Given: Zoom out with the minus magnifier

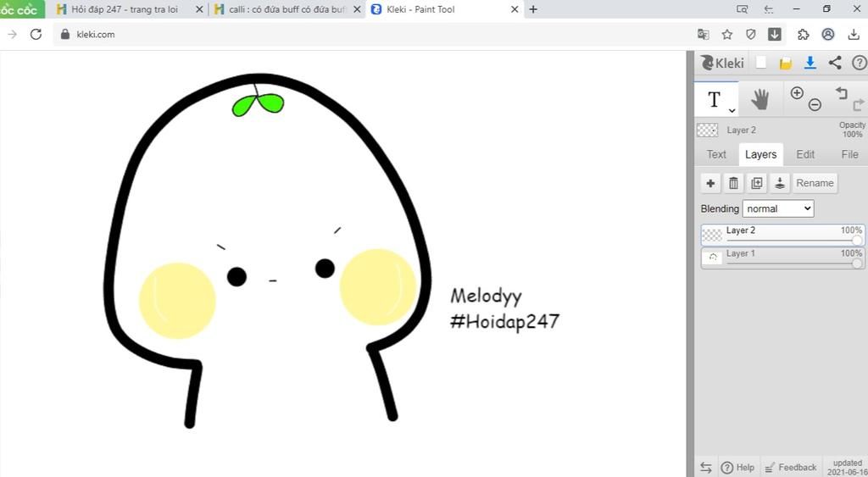Looking at the screenshot, I should [x=815, y=104].
